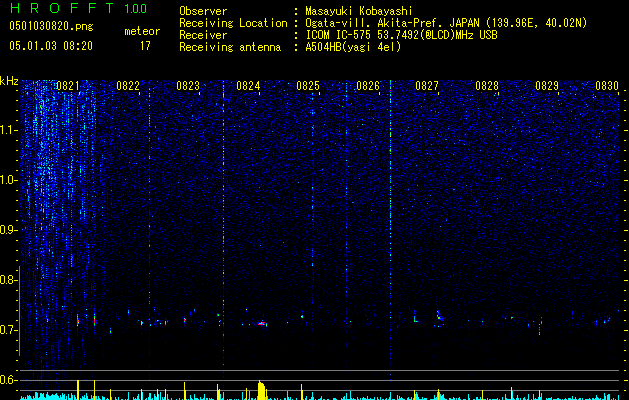629x400 pixels.
Task: Click the receiver text ICOM IC-575 53.7492
Action: tap(401, 35)
